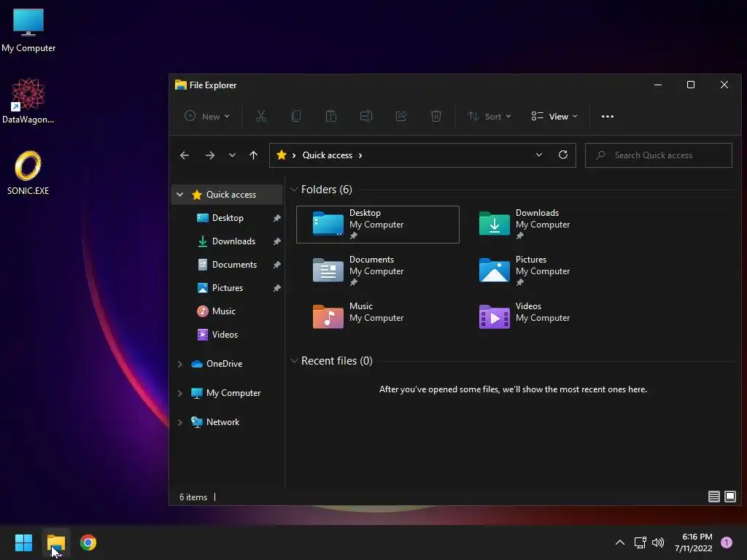747x560 pixels.
Task: Open the View dropdown
Action: click(554, 116)
